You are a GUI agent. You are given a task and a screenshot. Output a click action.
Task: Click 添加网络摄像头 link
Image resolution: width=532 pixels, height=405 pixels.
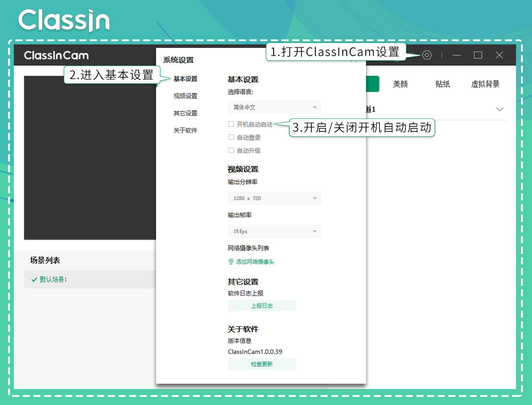tap(255, 262)
